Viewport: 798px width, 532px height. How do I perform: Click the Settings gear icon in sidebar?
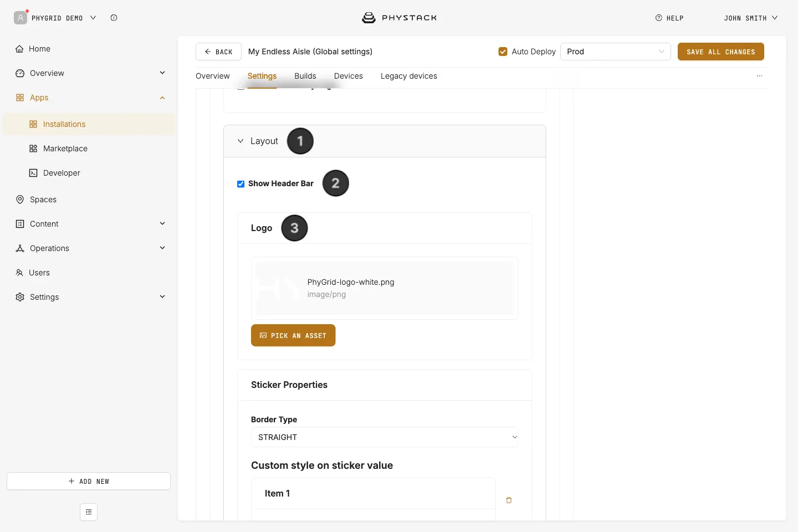pyautogui.click(x=20, y=297)
